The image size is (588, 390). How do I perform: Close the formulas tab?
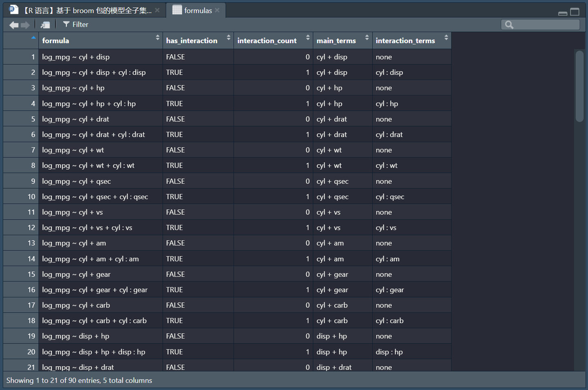(x=217, y=10)
